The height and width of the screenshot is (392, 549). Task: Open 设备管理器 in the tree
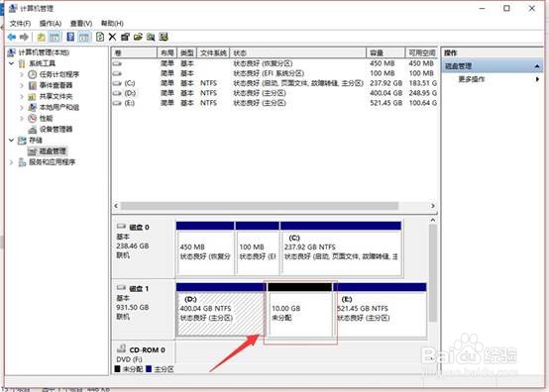pyautogui.click(x=55, y=130)
